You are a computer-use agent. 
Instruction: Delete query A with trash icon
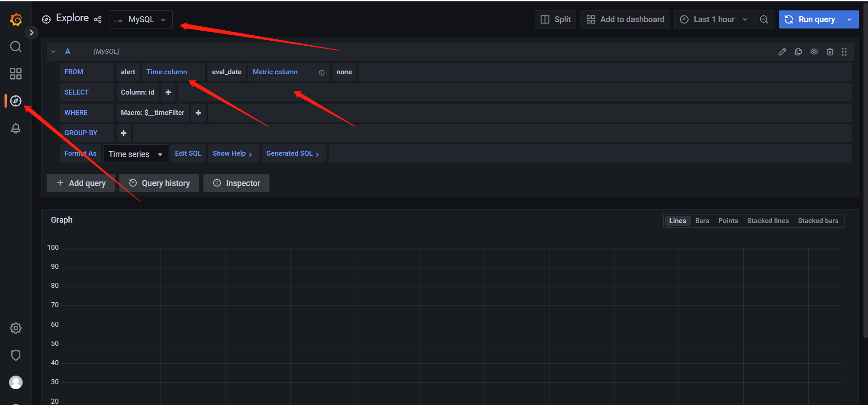pyautogui.click(x=830, y=52)
